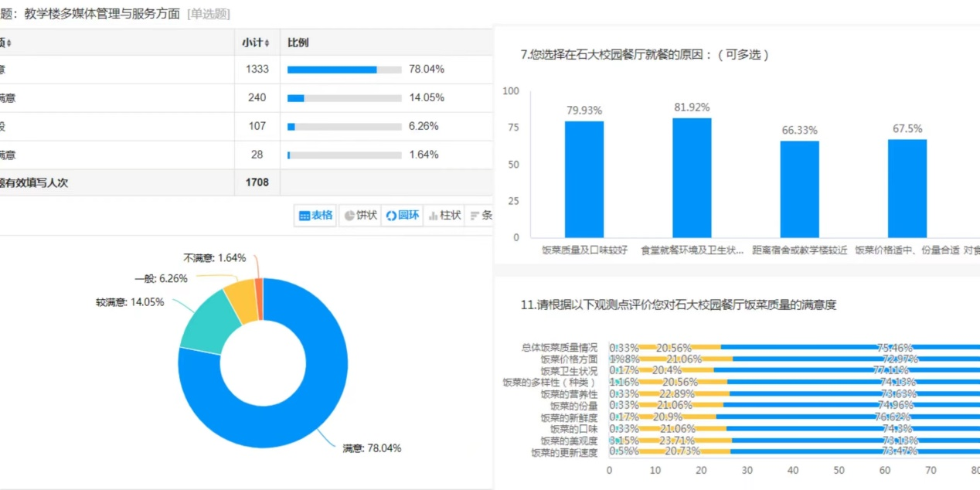Select the yellow 一般 donut segment
Screen dimensions: 980x490
[x=241, y=301]
